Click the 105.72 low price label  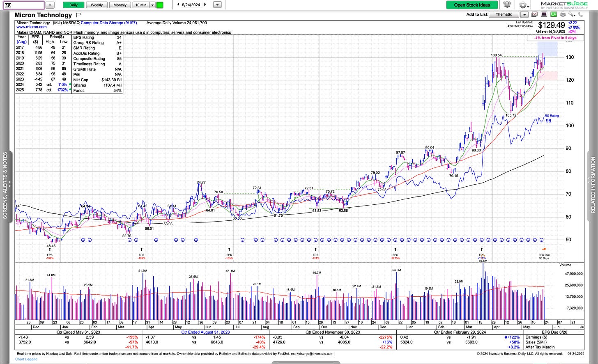pos(511,115)
